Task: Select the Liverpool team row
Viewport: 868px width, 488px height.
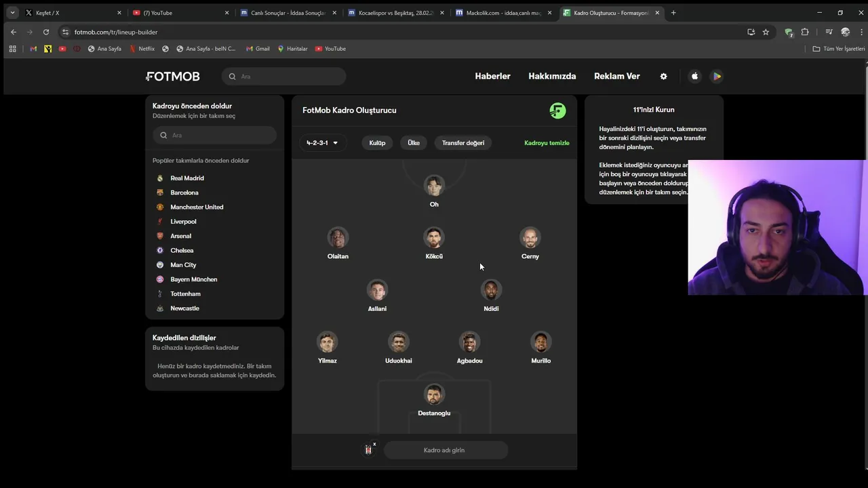Action: pyautogui.click(x=214, y=222)
